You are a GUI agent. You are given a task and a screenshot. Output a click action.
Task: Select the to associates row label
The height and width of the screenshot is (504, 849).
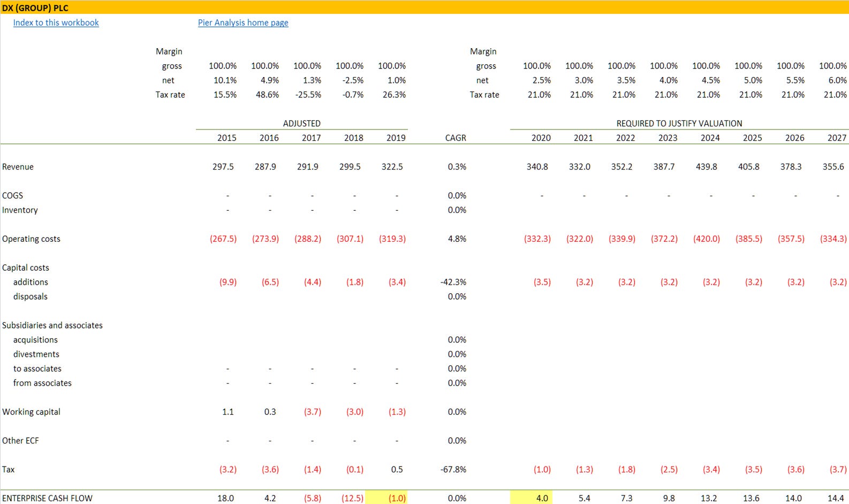tap(37, 369)
